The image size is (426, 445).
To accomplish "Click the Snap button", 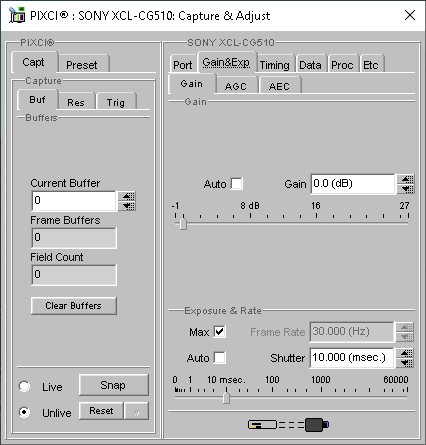I will click(113, 385).
